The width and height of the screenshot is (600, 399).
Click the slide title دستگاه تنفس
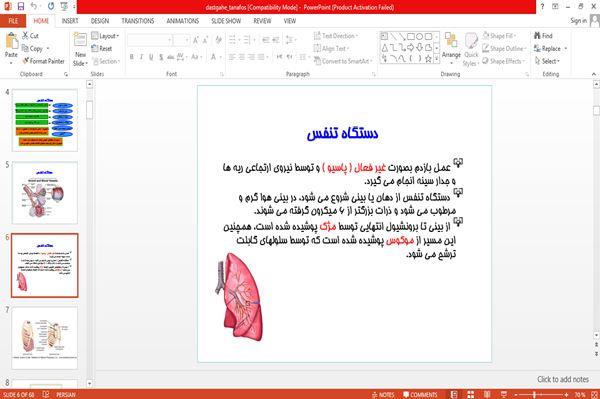(x=342, y=133)
